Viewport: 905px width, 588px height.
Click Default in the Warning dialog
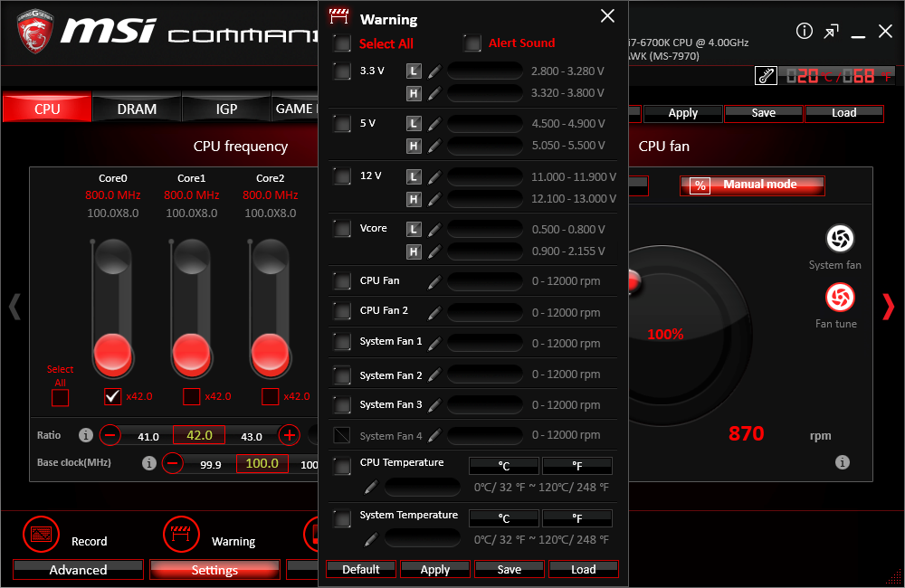click(x=361, y=570)
